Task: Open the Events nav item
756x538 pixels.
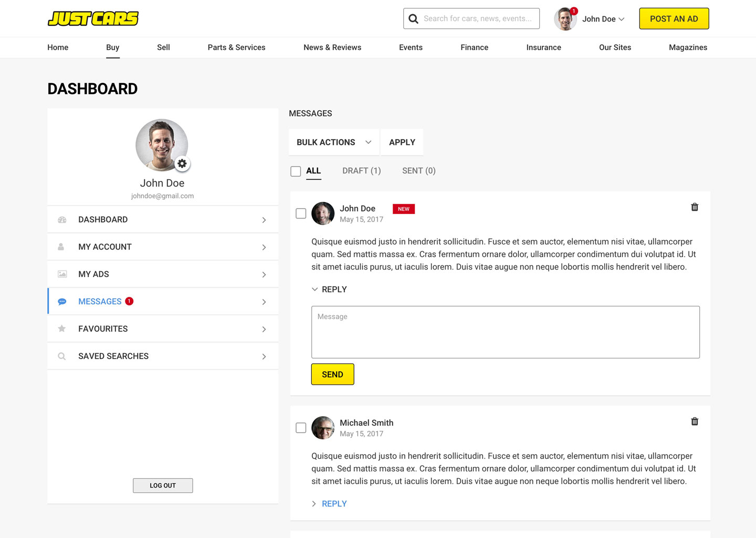Action: [x=411, y=47]
